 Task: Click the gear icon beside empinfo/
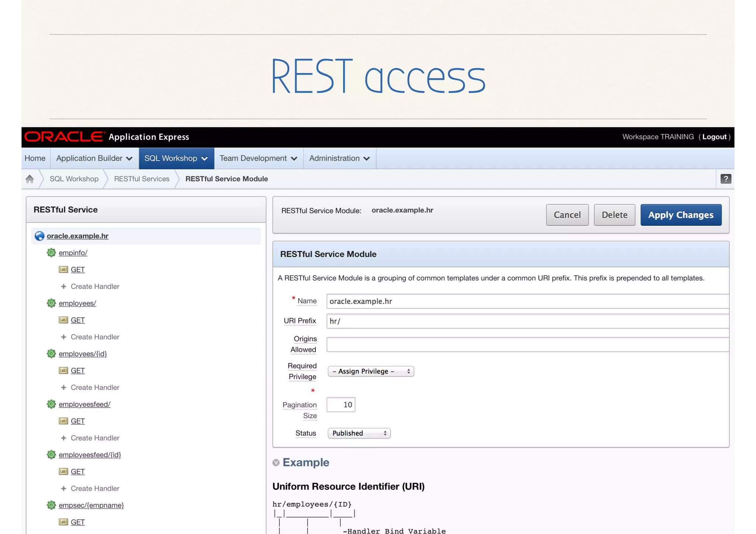(51, 253)
